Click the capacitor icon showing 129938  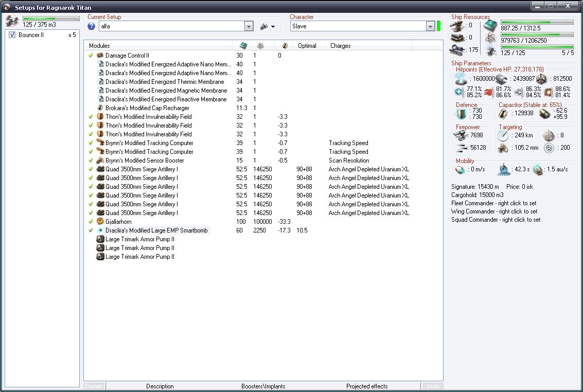pos(503,113)
